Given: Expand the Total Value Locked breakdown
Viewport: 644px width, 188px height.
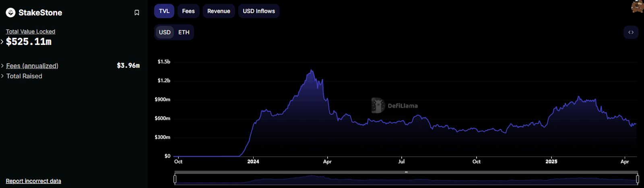Looking at the screenshot, I should point(2,41).
